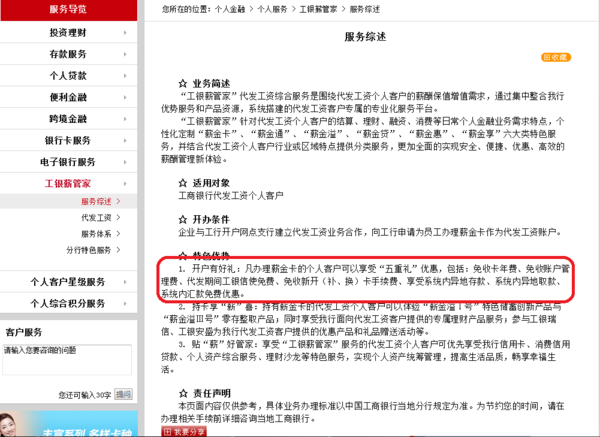Click the red 我要分享 share button
The width and height of the screenshot is (600, 437).
(184, 432)
